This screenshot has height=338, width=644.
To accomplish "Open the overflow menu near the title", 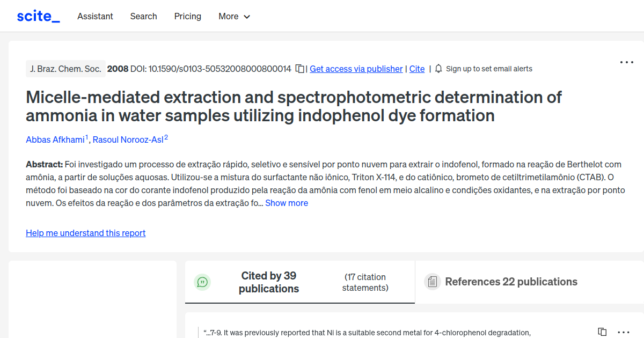I will click(x=626, y=62).
